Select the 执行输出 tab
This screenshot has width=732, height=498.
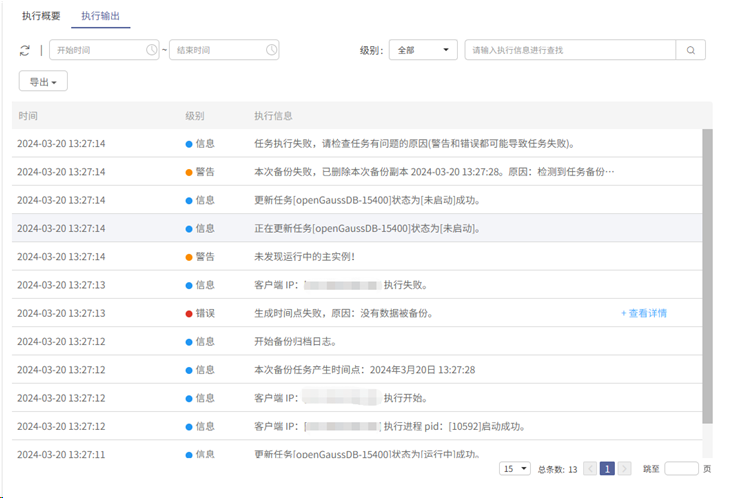100,16
